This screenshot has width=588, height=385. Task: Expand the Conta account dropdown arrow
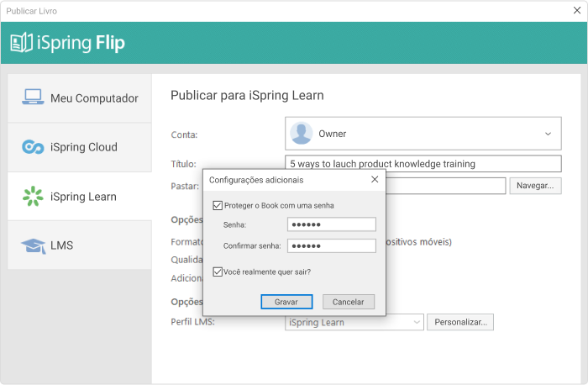[x=548, y=134]
